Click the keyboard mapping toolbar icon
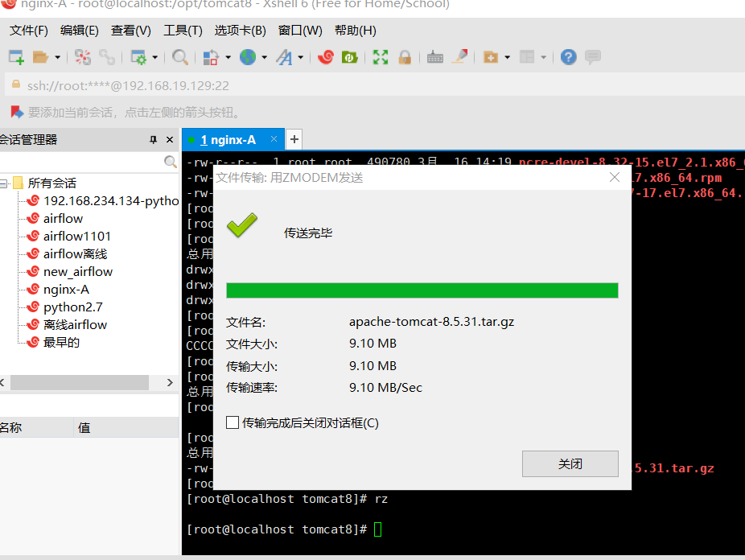 (434, 57)
